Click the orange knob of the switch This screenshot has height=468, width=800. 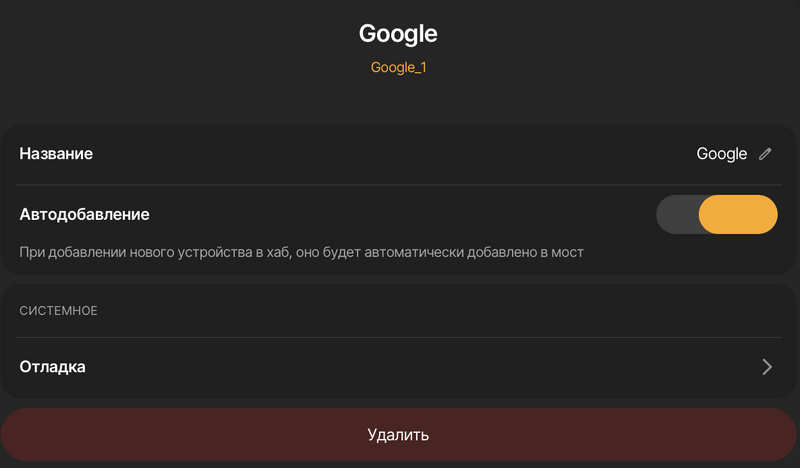tap(738, 214)
